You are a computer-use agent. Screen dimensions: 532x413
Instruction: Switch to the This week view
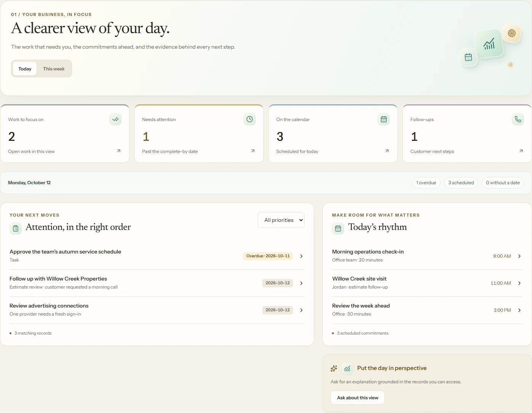point(54,69)
